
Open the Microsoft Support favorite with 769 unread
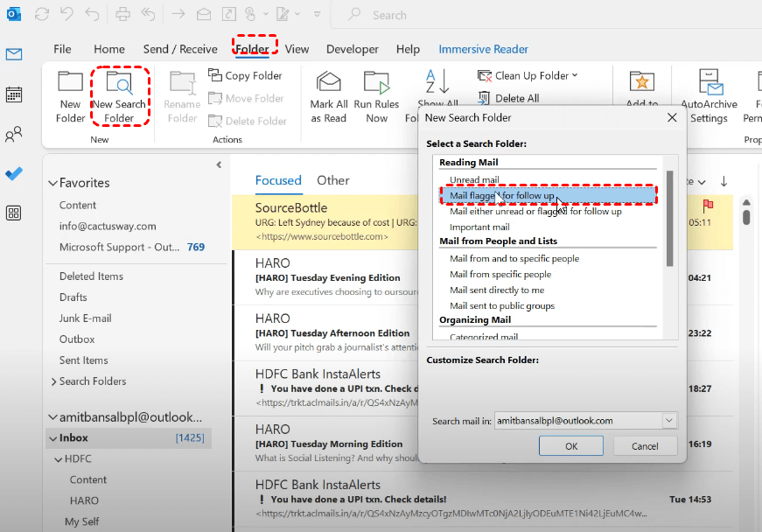132,247
